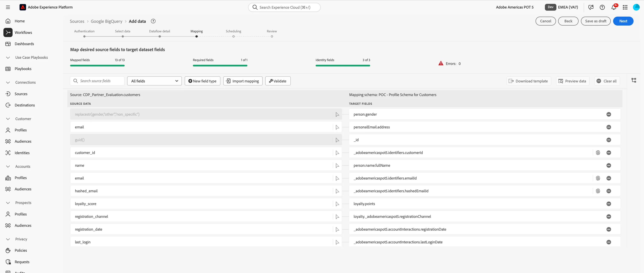Click fingerprint identity icon for emailId
Viewport: 644px width, 273px height.
coord(598,178)
